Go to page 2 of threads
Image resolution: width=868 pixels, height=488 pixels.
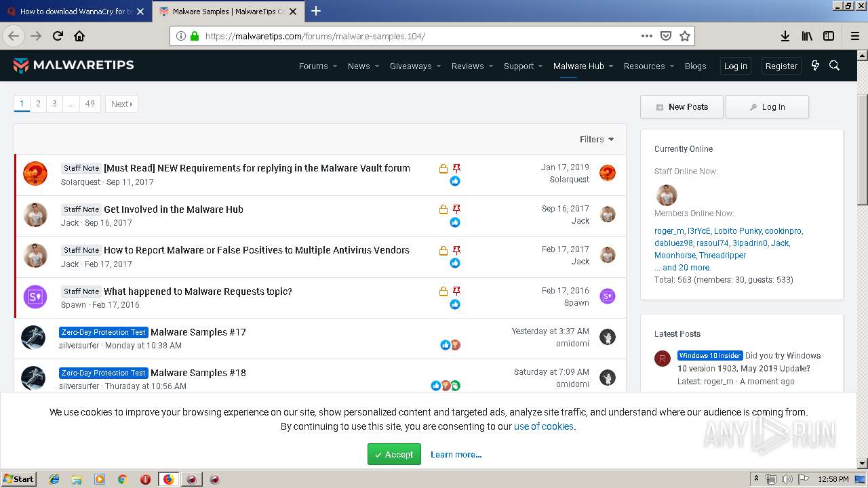38,104
